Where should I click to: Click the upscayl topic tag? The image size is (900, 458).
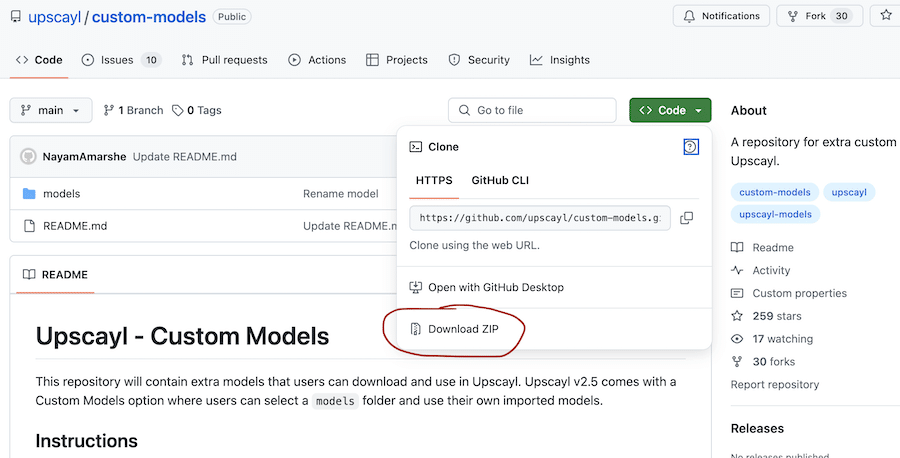849,192
